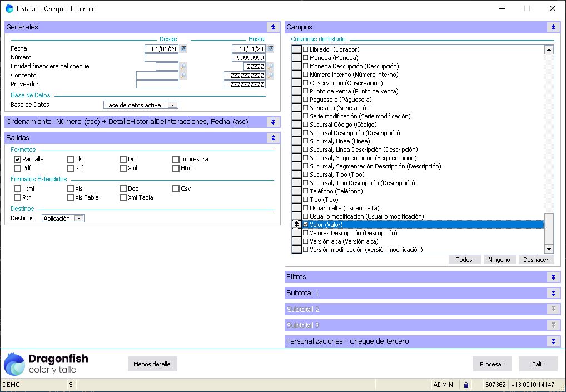Click the Número Hasta field
Viewport: 566px width, 392px height.
249,58
